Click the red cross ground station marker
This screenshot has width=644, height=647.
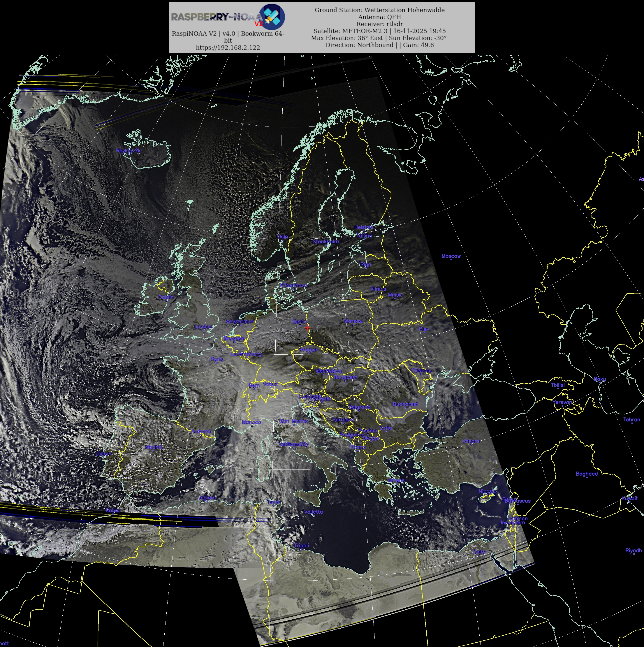(x=307, y=328)
